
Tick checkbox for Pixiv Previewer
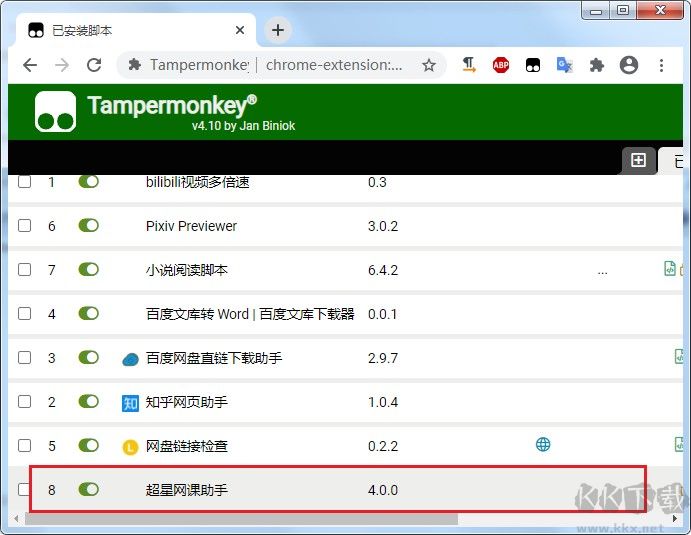tap(24, 226)
